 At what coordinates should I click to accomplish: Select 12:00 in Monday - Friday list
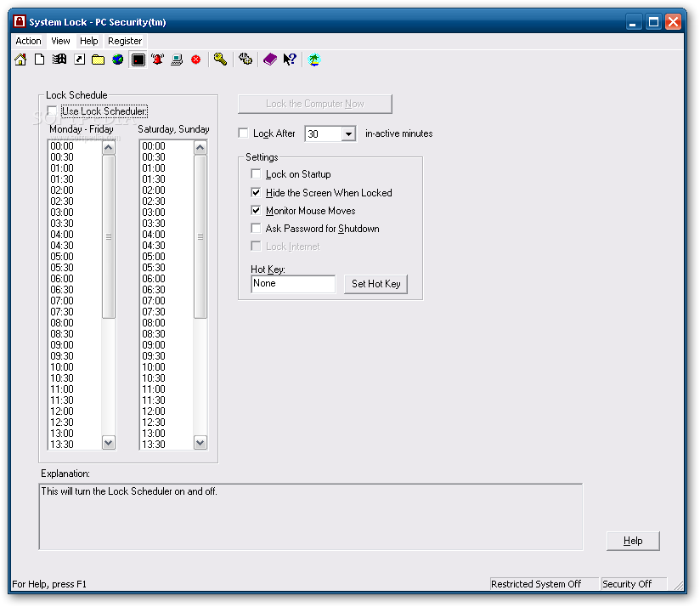tap(75, 411)
